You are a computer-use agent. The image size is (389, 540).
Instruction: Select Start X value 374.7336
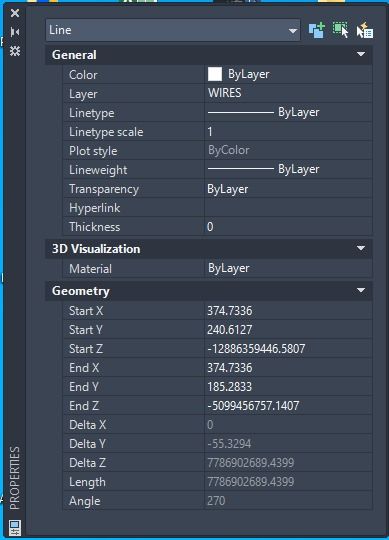tap(230, 311)
